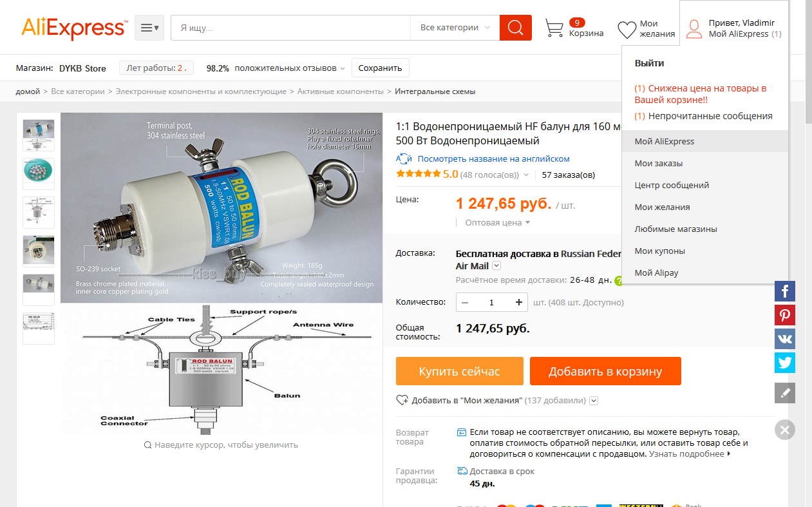812x507 pixels.
Task: Share on VK icon
Action: pyautogui.click(x=785, y=339)
